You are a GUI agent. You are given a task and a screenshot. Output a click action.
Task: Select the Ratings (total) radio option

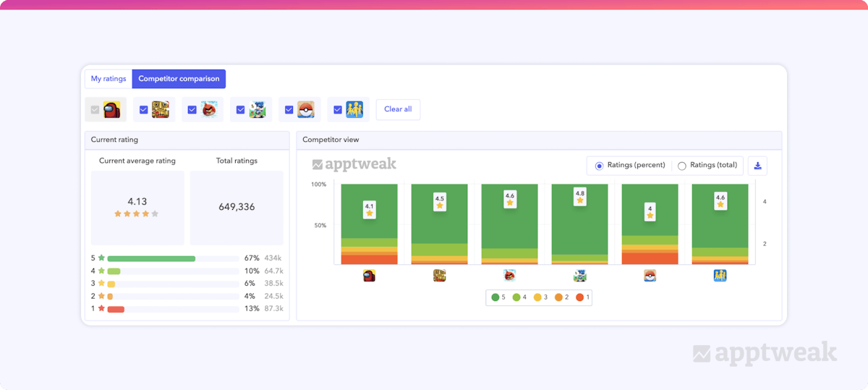click(x=681, y=166)
